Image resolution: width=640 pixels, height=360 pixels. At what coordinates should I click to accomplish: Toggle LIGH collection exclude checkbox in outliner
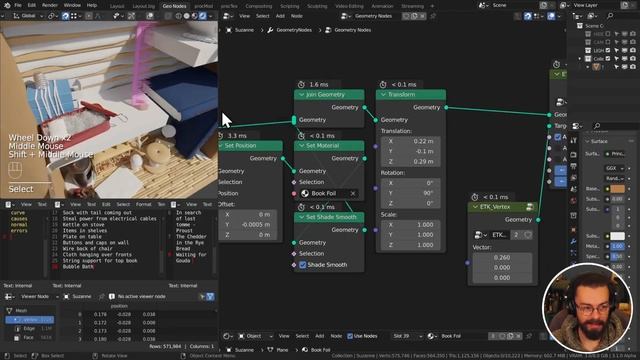[x=608, y=51]
